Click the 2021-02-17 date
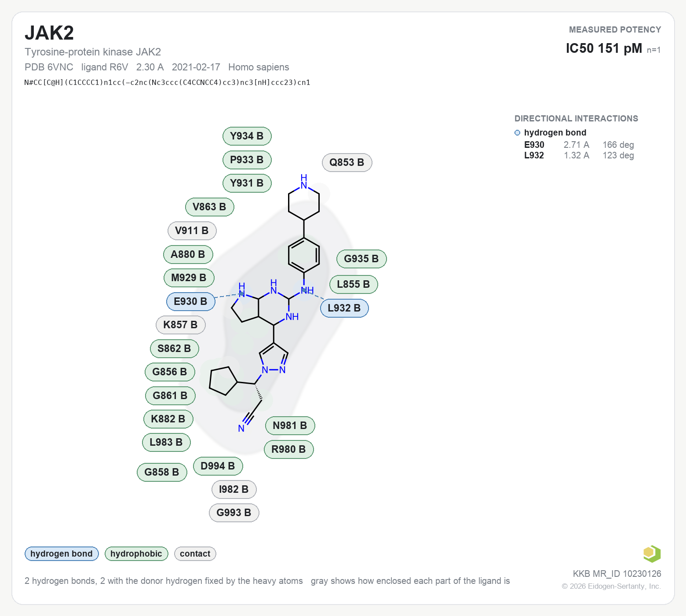The image size is (686, 616). coord(196,67)
